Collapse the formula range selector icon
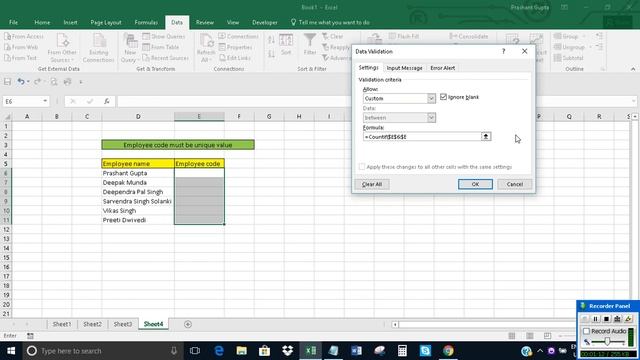The height and width of the screenshot is (360, 640). point(486,137)
